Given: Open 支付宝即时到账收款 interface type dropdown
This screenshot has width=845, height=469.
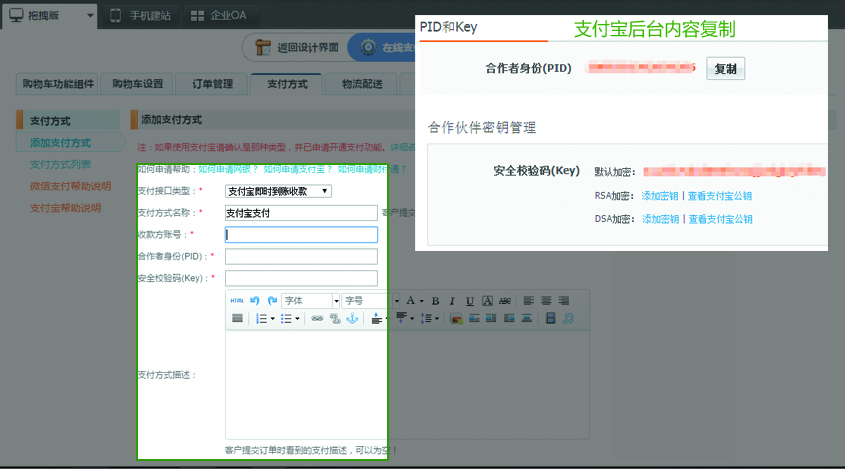Looking at the screenshot, I should click(x=278, y=191).
